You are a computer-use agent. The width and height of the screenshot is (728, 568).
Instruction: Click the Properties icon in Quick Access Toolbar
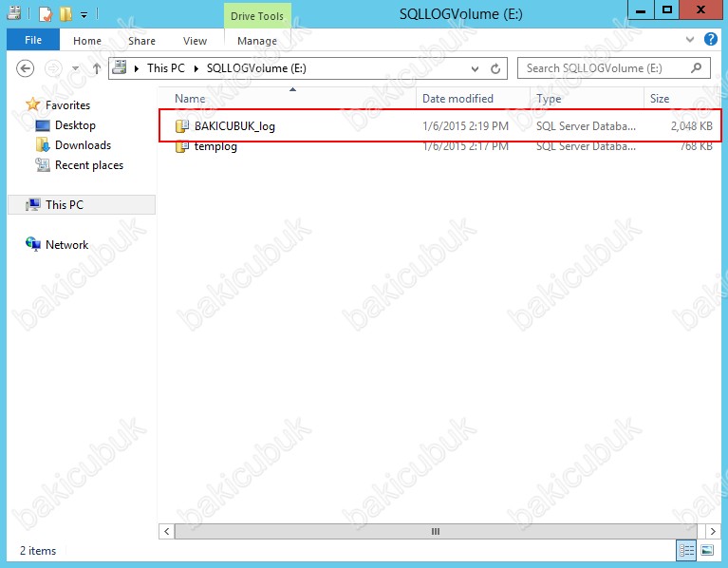coord(45,14)
